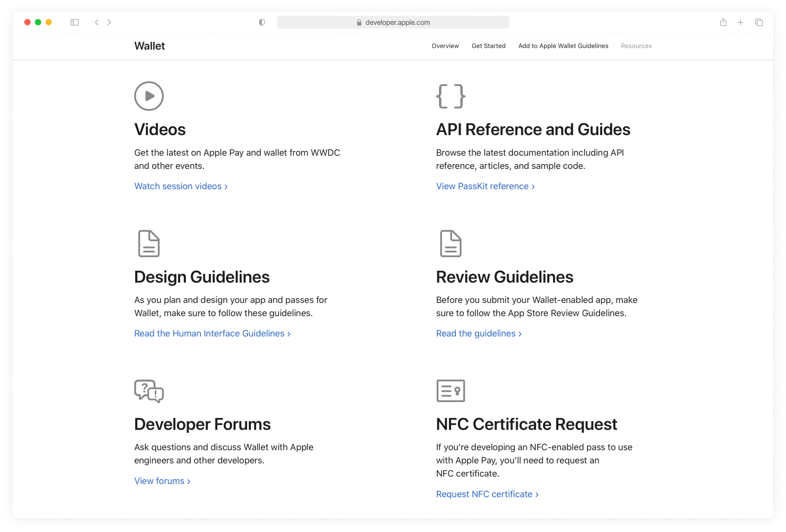Click the Wallet page title
Image resolution: width=786 pixels, height=532 pixels.
point(149,46)
